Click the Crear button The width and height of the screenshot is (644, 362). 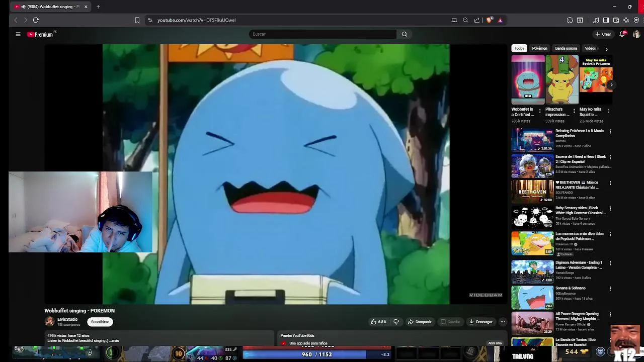click(603, 34)
